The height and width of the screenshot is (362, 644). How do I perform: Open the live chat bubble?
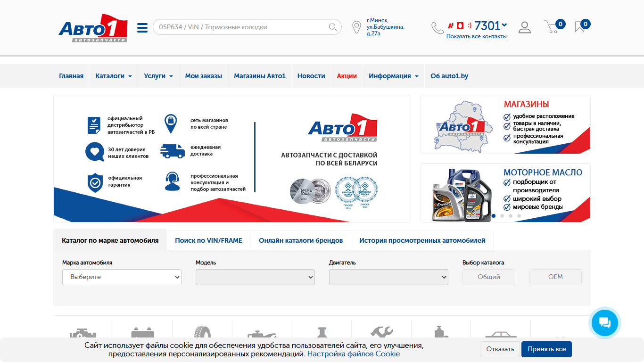[x=605, y=323]
